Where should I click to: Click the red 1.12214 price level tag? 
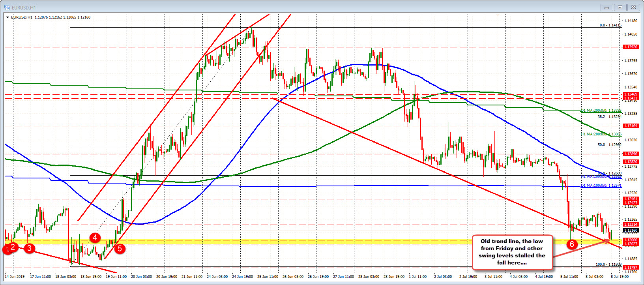click(631, 225)
